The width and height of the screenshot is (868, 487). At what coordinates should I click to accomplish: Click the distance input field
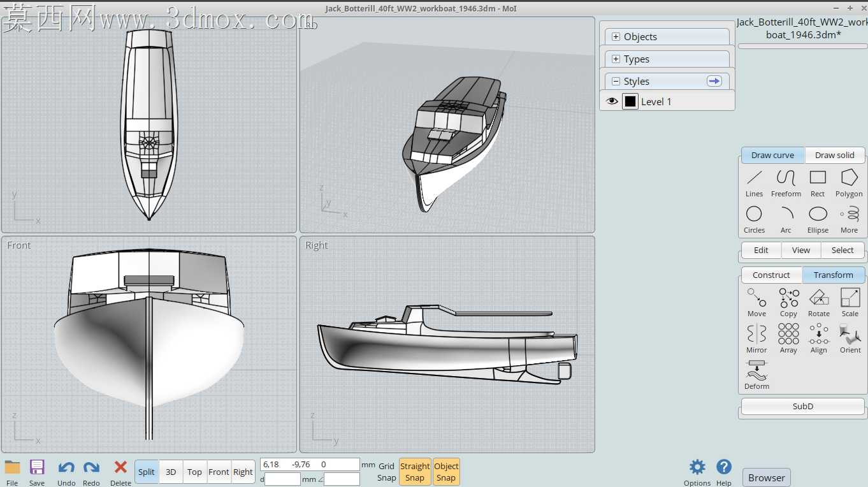[282, 479]
